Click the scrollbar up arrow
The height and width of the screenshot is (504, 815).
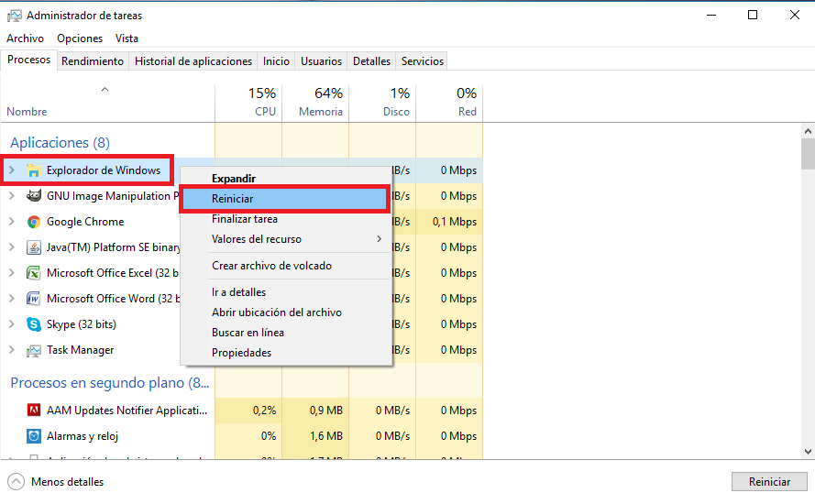point(808,131)
